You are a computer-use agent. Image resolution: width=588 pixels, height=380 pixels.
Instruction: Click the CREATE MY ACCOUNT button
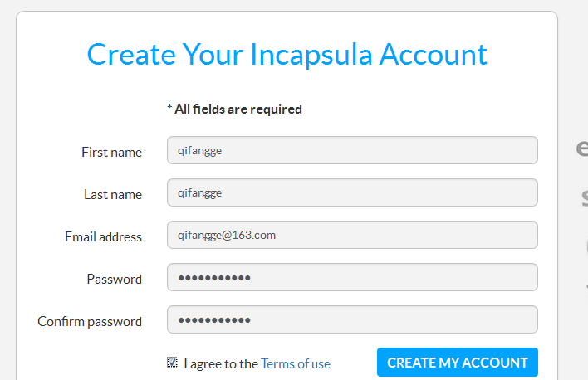click(457, 363)
